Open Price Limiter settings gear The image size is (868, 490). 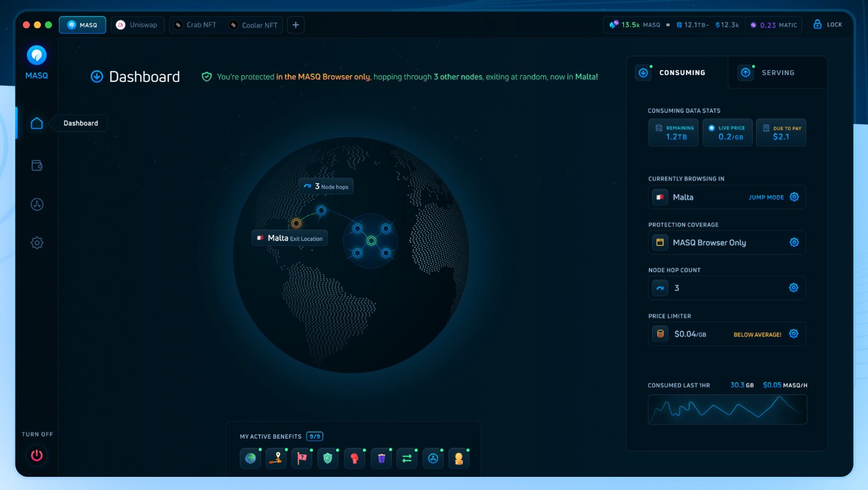[x=794, y=334]
